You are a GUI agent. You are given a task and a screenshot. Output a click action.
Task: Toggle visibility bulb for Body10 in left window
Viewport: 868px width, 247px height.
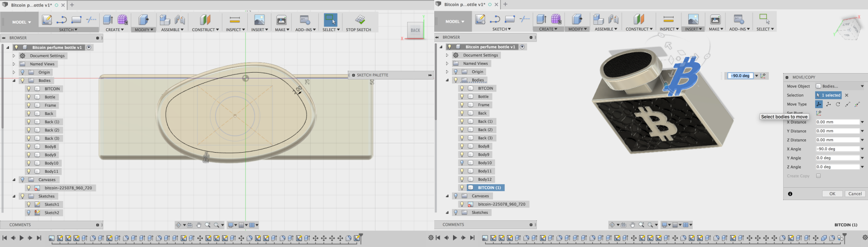pos(29,163)
